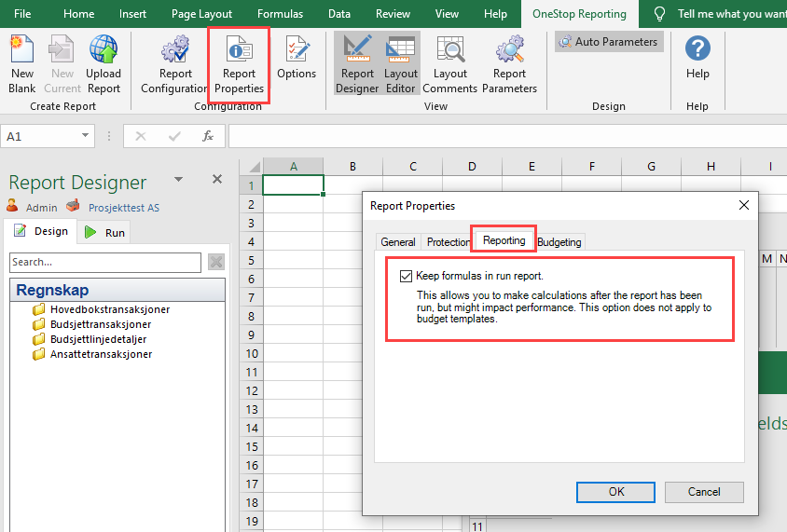
Task: Uncheck Keep formulas in run report
Action: pyautogui.click(x=405, y=276)
